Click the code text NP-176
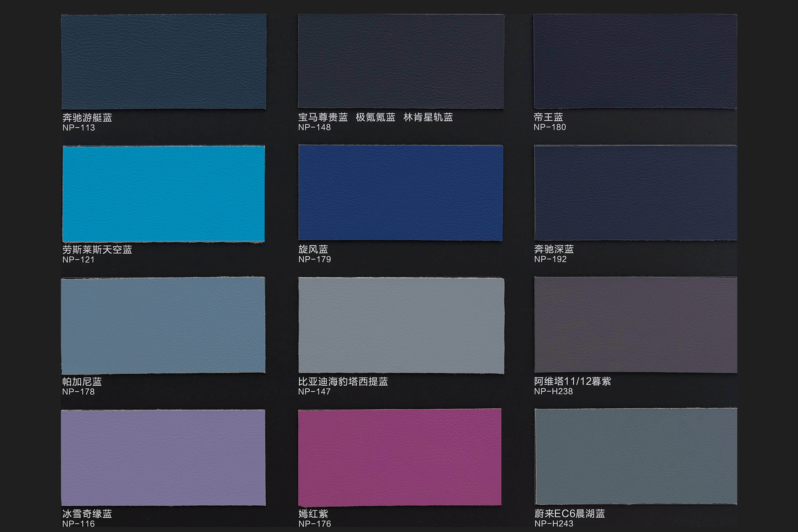798x532 pixels. [x=315, y=524]
